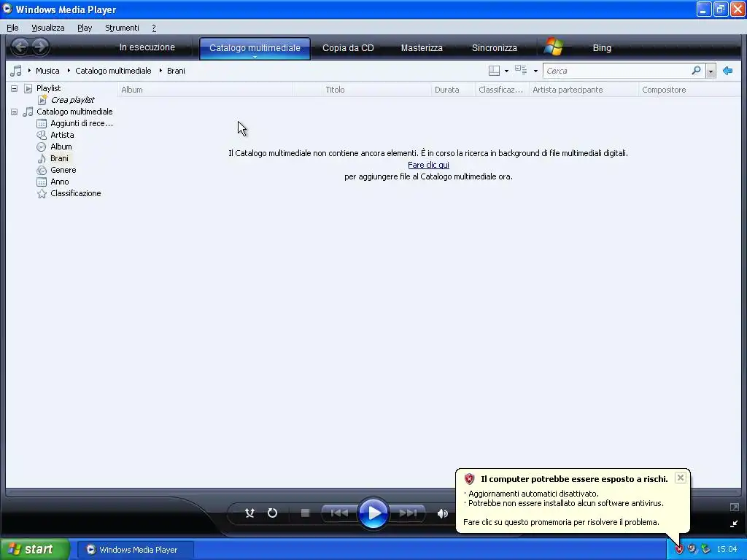The height and width of the screenshot is (560, 747).
Task: Click the taskbar clock showing 15.04
Action: [727, 550]
